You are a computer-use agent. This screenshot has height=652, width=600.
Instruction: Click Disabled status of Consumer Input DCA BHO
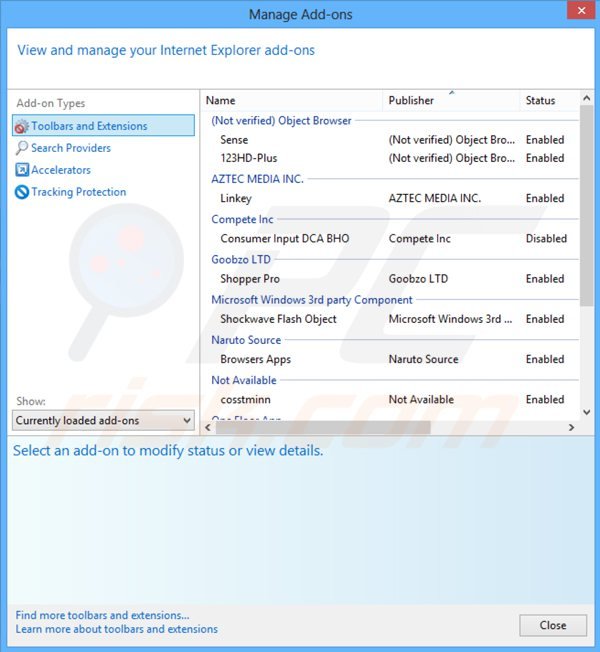tap(546, 239)
